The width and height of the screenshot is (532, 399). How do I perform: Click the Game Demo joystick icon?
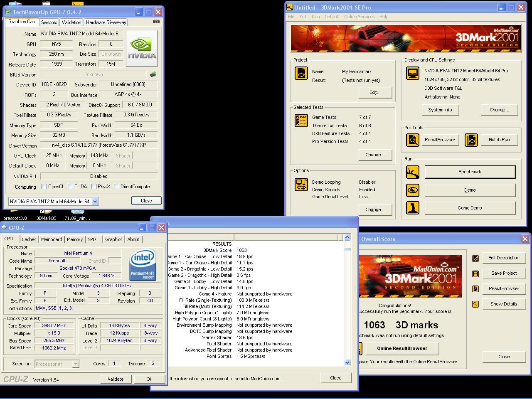413,208
